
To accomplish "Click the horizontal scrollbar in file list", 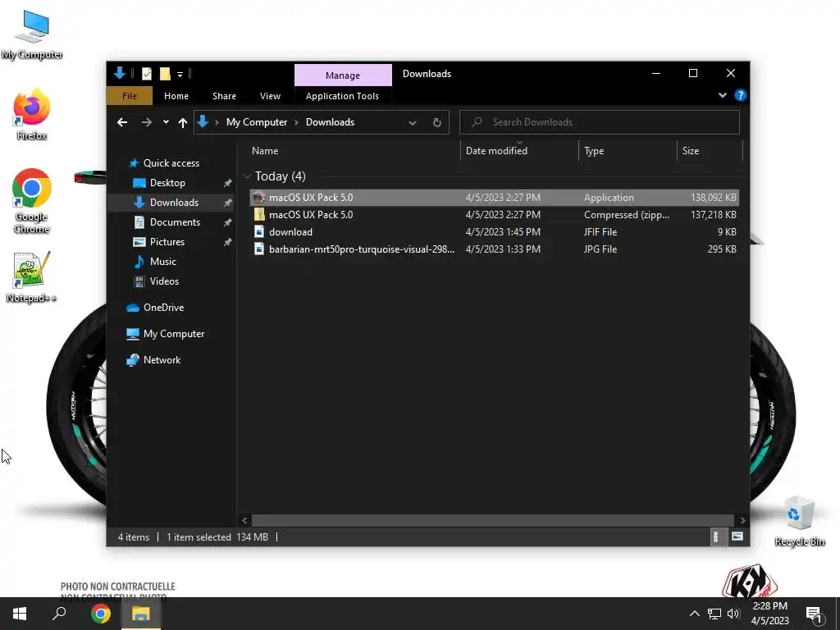I will point(492,520).
